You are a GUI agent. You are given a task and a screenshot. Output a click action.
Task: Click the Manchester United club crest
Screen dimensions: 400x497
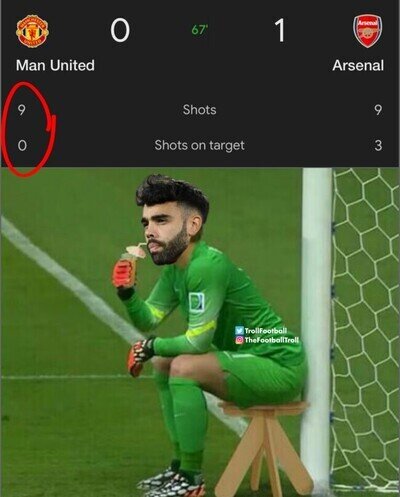[32, 30]
